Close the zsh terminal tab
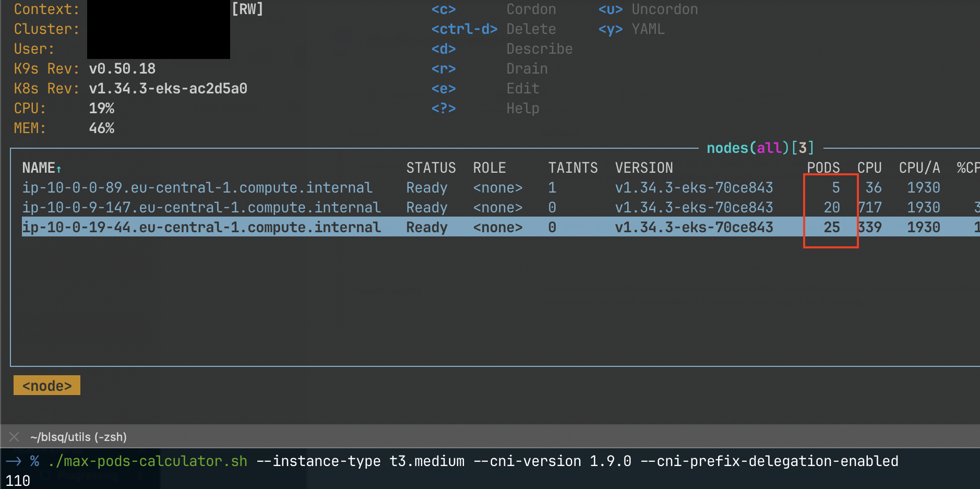The image size is (980, 489). [14, 437]
